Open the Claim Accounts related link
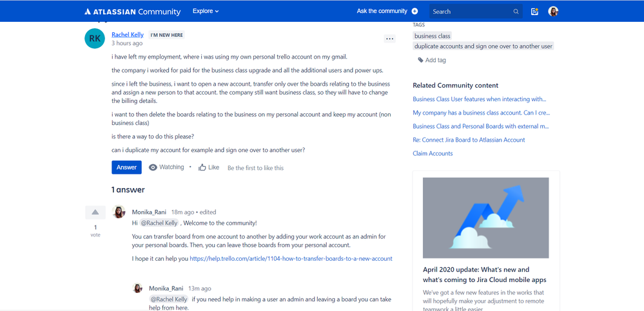The width and height of the screenshot is (644, 311). [x=433, y=153]
